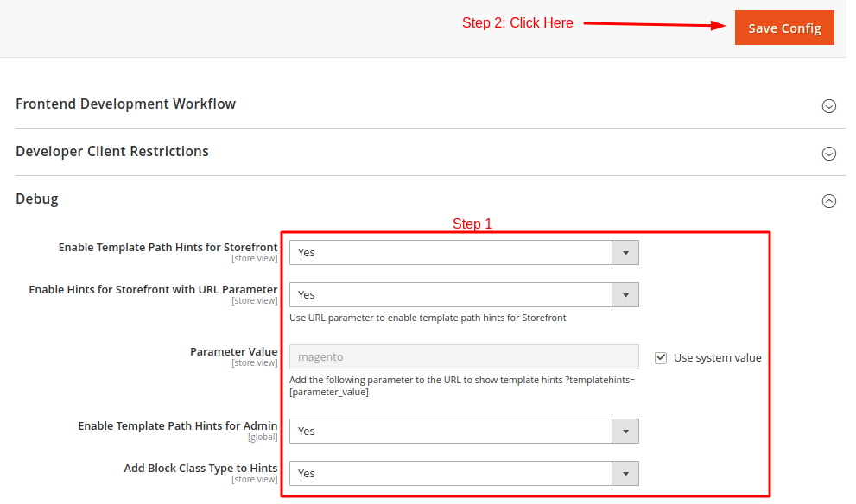This screenshot has height=504, width=856.
Task: Click the 'Use URL parameter to enable template path hints' note
Action: pyautogui.click(x=428, y=318)
